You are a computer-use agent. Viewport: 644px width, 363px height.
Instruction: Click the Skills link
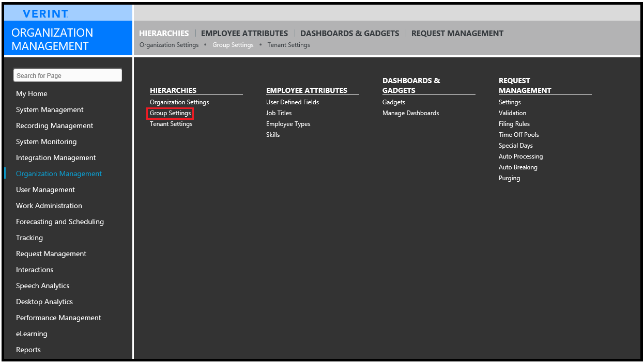point(273,135)
